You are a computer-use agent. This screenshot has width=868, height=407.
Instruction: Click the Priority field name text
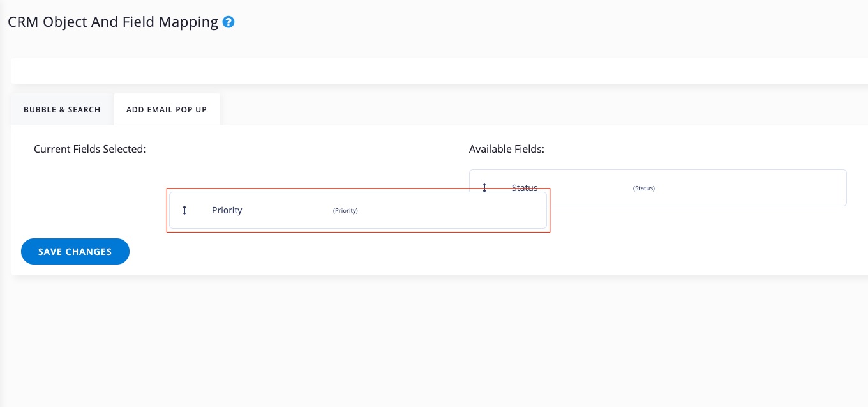coord(227,210)
